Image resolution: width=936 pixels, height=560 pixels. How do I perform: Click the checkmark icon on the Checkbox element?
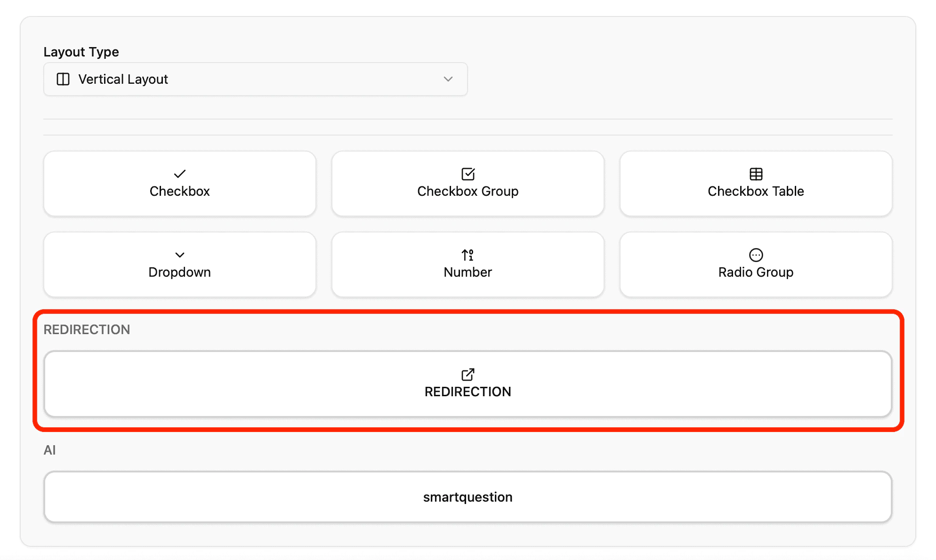(x=179, y=174)
